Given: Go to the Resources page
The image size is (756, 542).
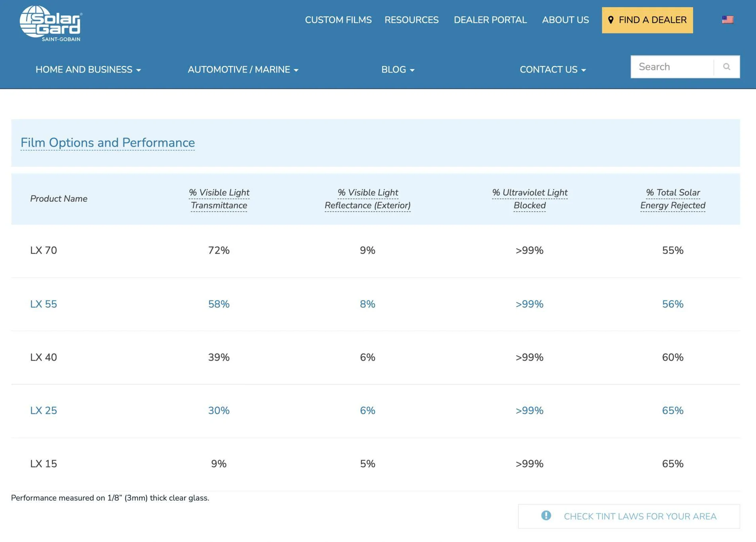Looking at the screenshot, I should pyautogui.click(x=411, y=20).
